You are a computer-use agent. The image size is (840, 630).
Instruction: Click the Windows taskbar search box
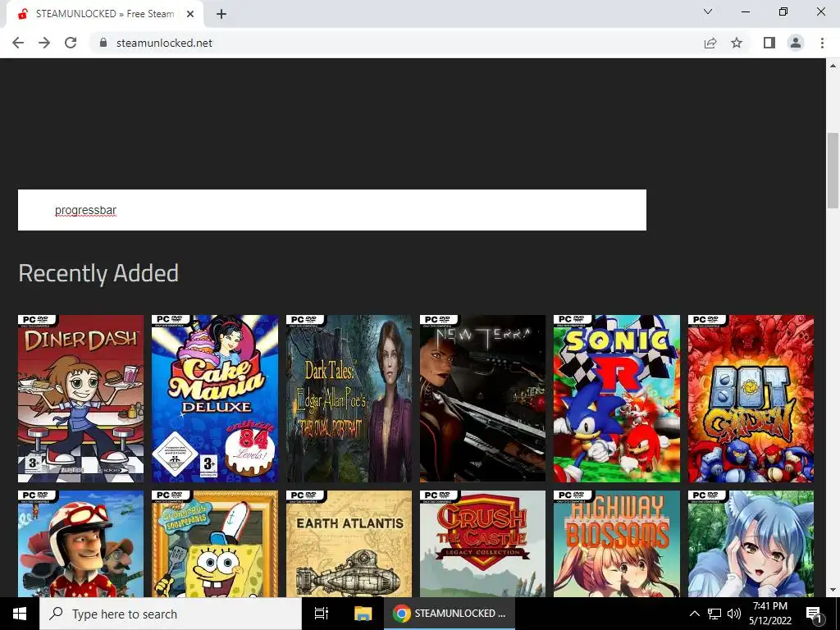(171, 614)
